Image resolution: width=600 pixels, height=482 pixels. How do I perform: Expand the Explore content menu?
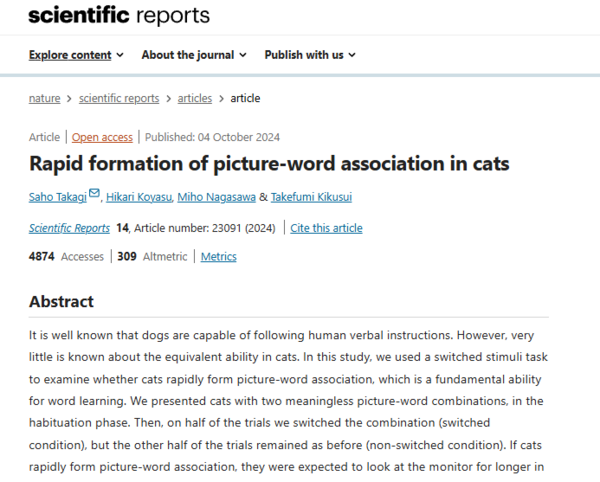(76, 55)
